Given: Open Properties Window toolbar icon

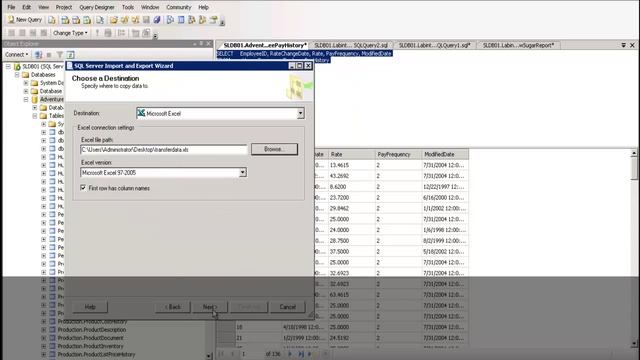Looking at the screenshot, I should (213, 20).
